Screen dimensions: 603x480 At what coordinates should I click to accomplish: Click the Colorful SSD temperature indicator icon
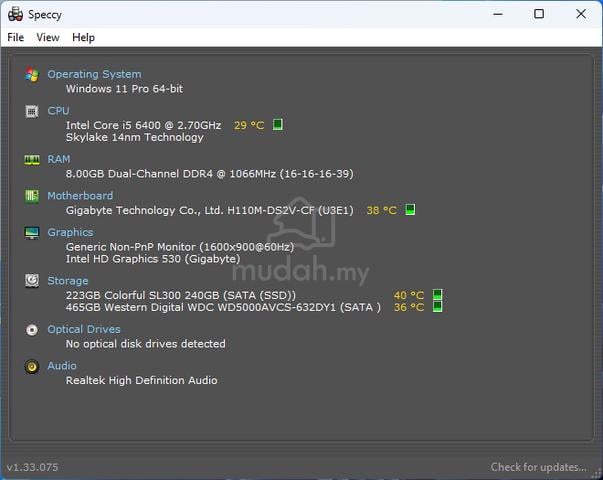[x=437, y=295]
